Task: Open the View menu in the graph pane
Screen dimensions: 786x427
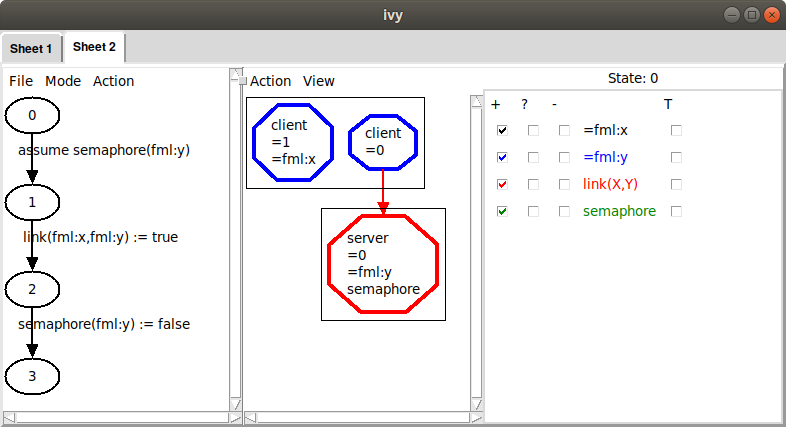Action: [319, 81]
